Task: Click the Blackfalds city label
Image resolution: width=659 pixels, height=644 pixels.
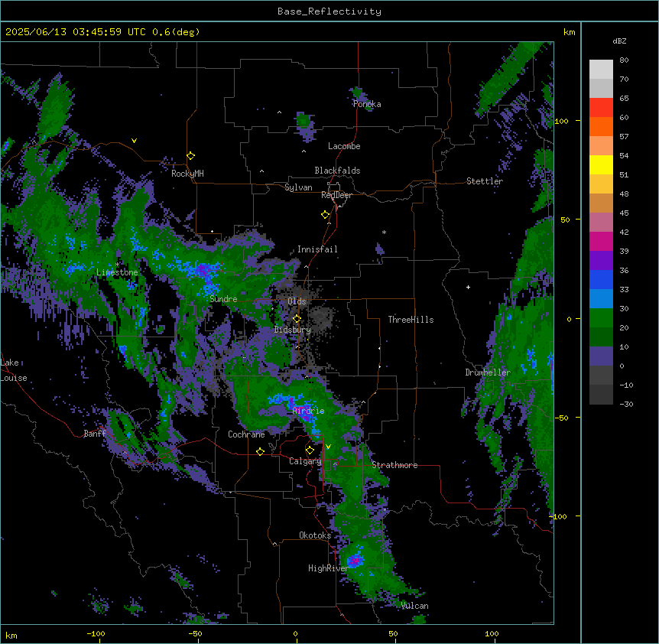Action: pos(337,171)
